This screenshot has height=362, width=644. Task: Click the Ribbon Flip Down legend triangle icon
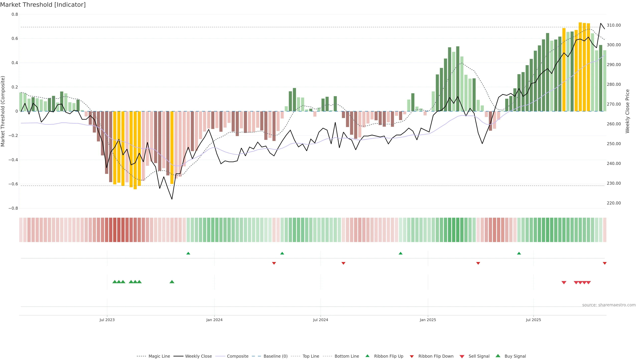pos(412,356)
